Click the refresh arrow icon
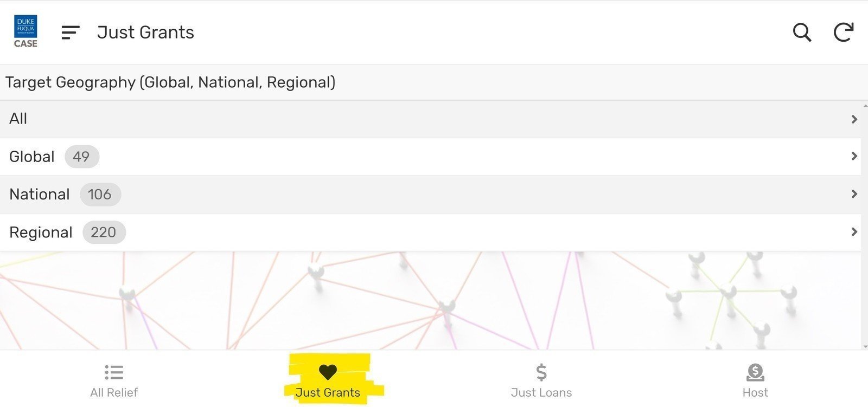This screenshot has width=868, height=407. [x=844, y=33]
